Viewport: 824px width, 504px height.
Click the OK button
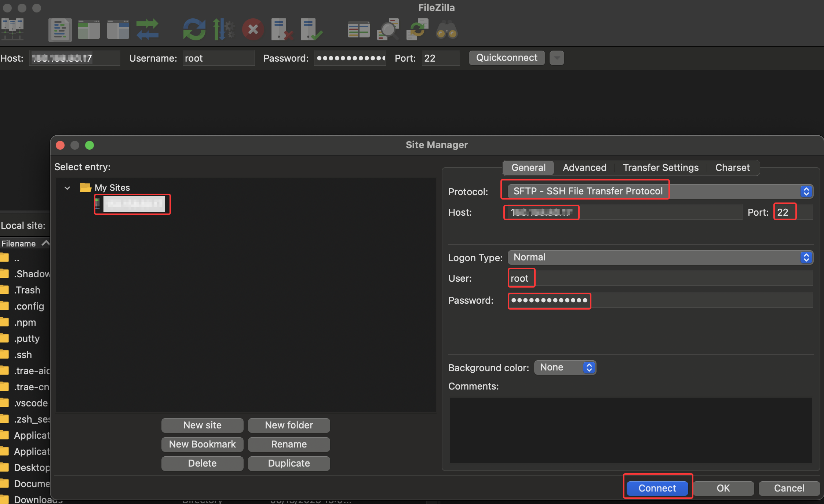(x=723, y=488)
